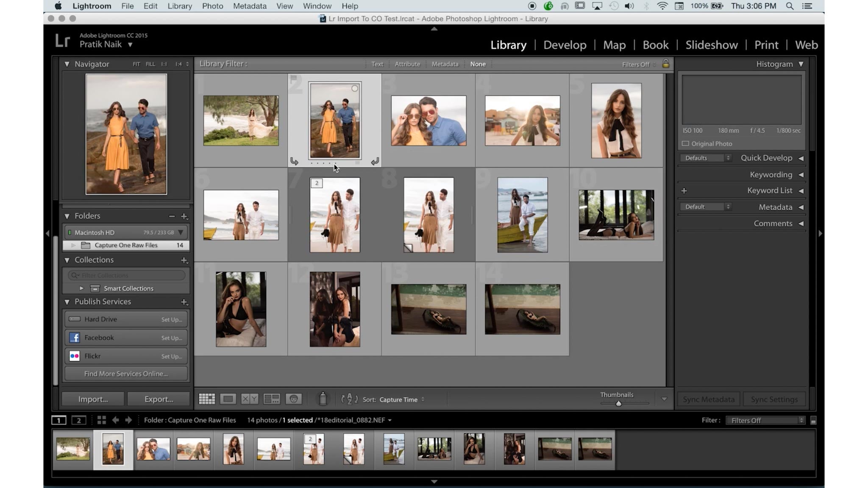Toggle quick collection circle on selected thumbnail
Viewport: 868px width, 488px height.
(355, 88)
